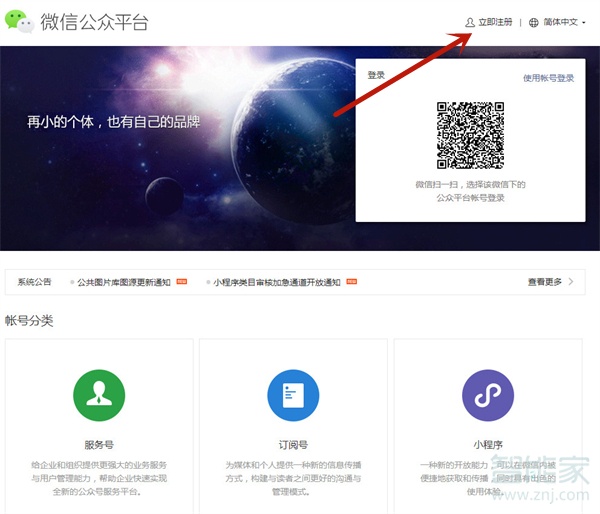Click the login QR code image
Screen dimensions: 600x514
coord(470,135)
